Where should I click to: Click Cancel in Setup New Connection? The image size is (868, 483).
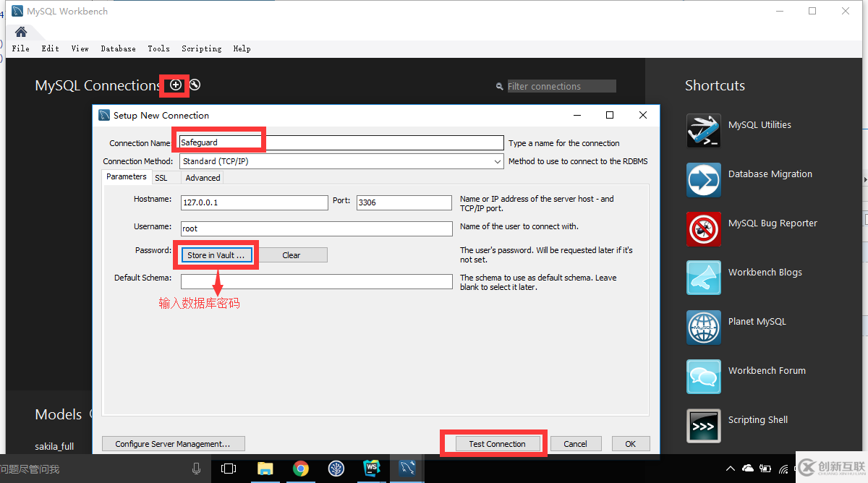coord(575,444)
